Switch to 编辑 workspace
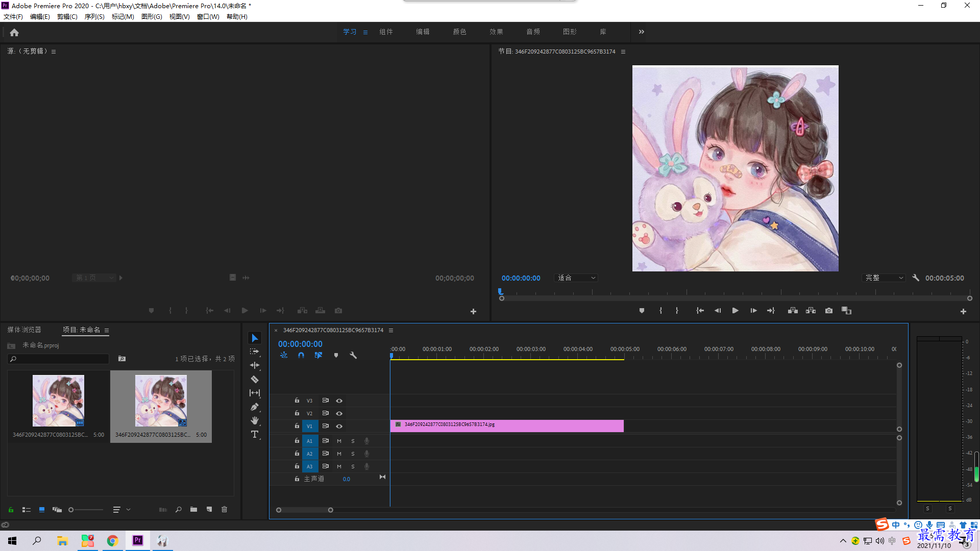 pyautogui.click(x=423, y=32)
